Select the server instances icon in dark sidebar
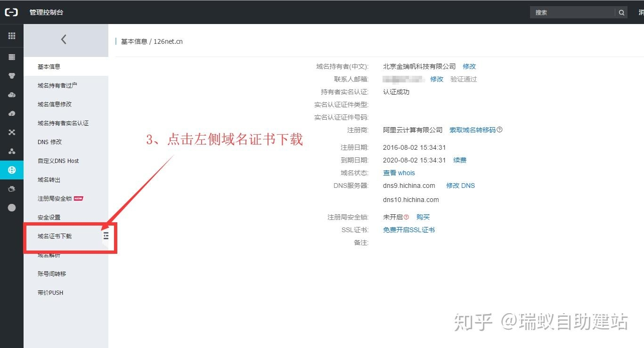This screenshot has height=348, width=644. (12, 57)
